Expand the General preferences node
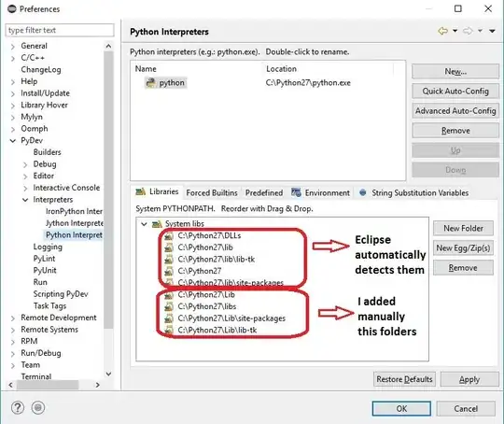 [x=13, y=47]
